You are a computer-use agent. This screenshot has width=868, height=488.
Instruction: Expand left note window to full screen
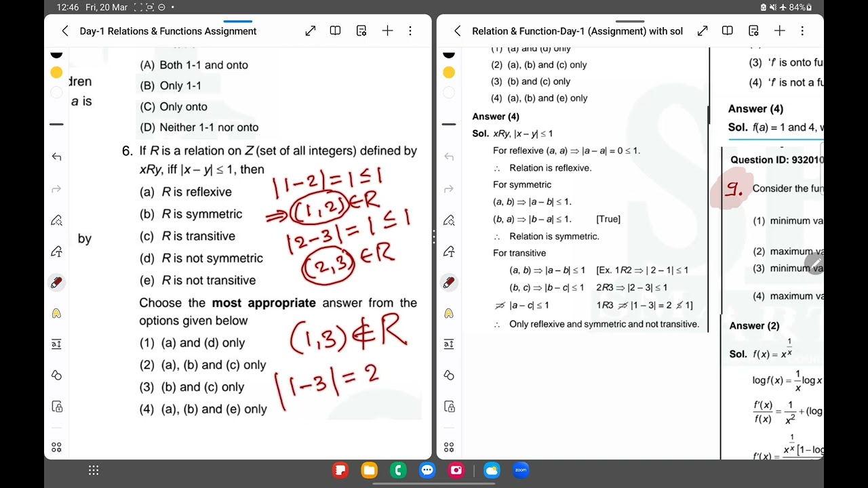coord(311,31)
